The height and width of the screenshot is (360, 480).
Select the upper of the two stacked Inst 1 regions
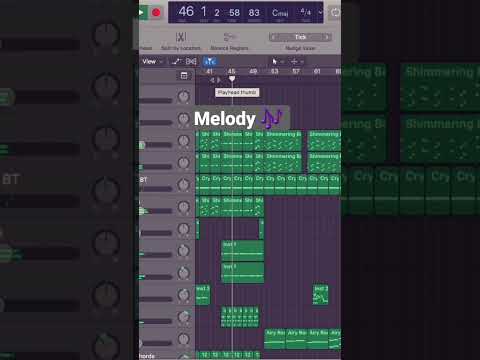(x=243, y=251)
